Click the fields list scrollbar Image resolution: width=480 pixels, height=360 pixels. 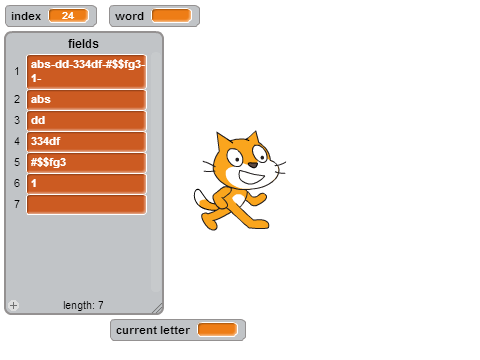(x=155, y=172)
